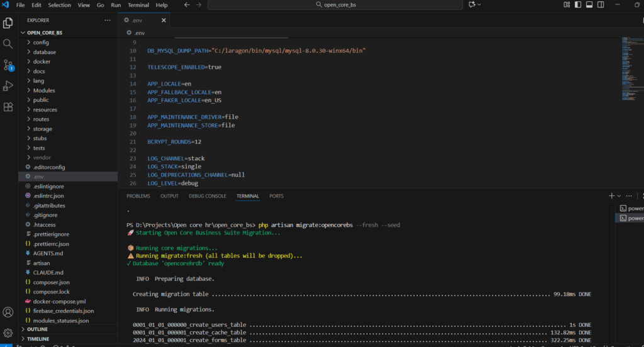This screenshot has height=347, width=644.
Task: Open the Source Control view icon
Action: click(8, 65)
